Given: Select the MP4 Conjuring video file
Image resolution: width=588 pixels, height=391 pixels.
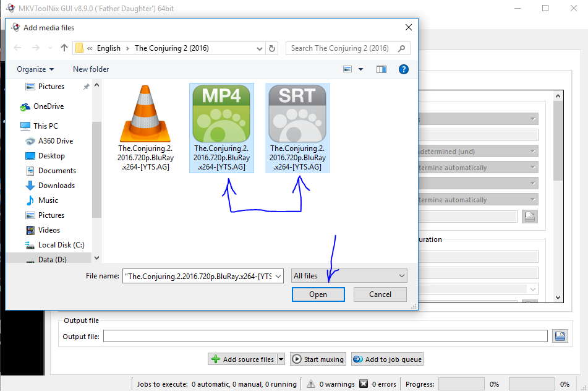Looking at the screenshot, I should pos(221,128).
